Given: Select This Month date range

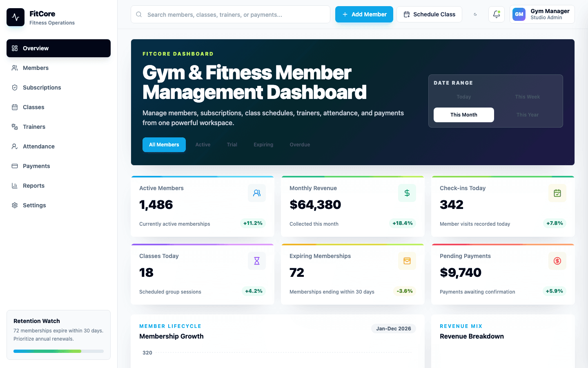Looking at the screenshot, I should pos(464,115).
